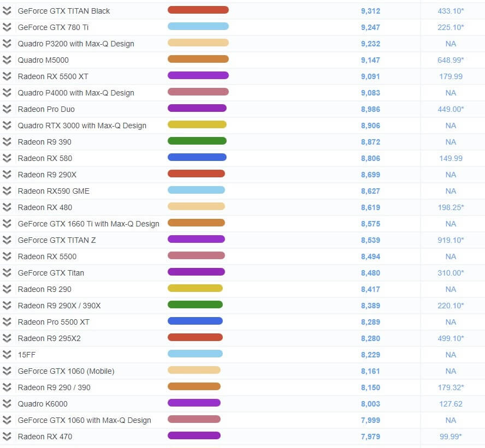485x448 pixels.
Task: Click the price 648.99* for Quadro M5000
Action: click(451, 60)
